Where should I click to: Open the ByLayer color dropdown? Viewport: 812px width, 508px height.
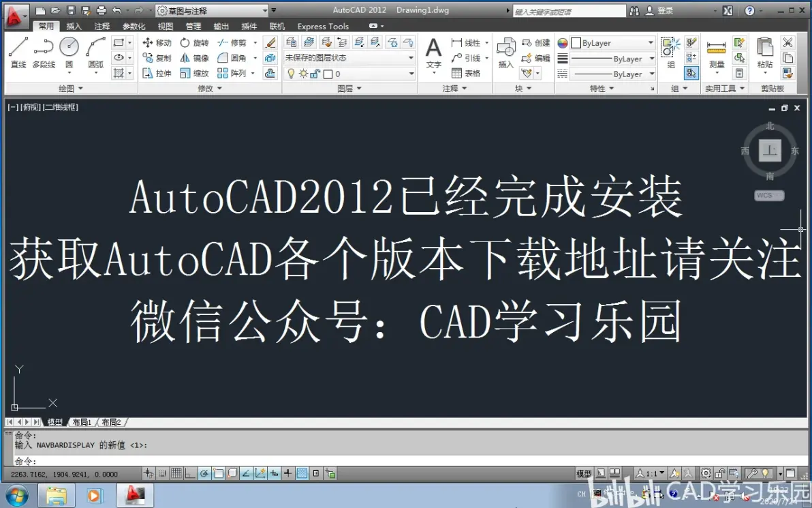tap(612, 43)
